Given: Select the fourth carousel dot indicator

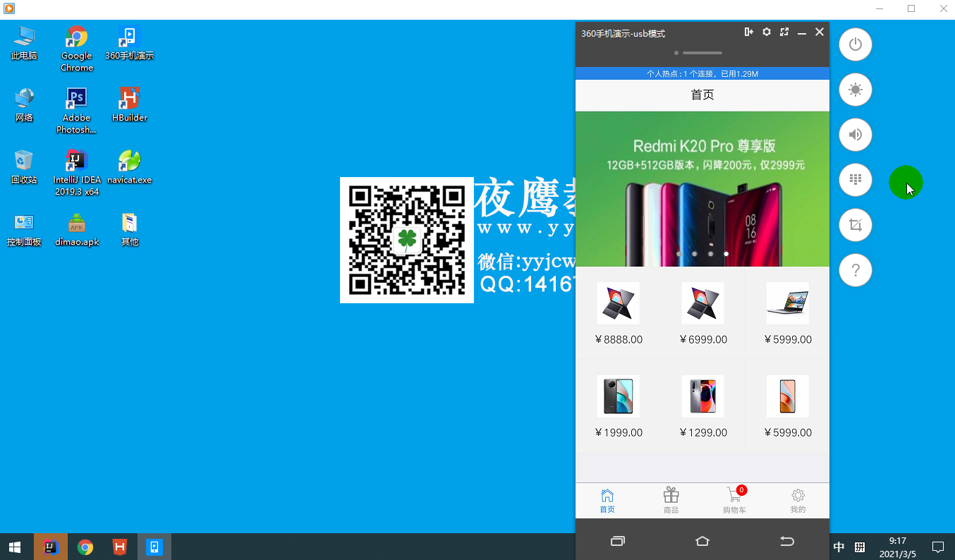Looking at the screenshot, I should [726, 253].
